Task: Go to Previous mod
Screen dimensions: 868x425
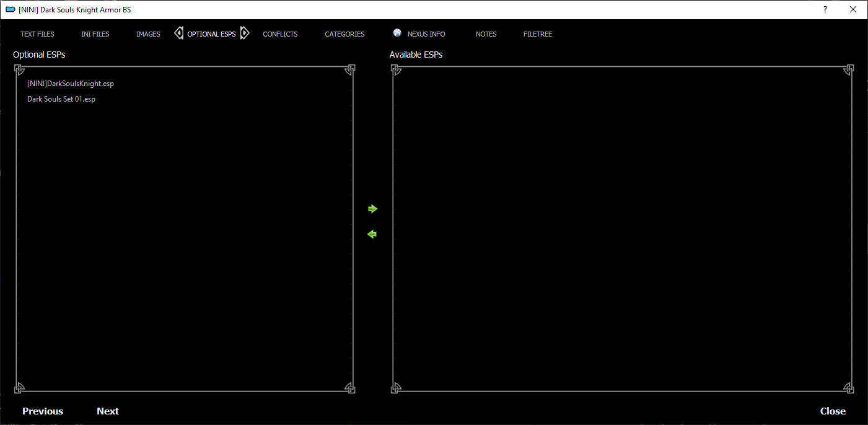Action: click(x=43, y=411)
